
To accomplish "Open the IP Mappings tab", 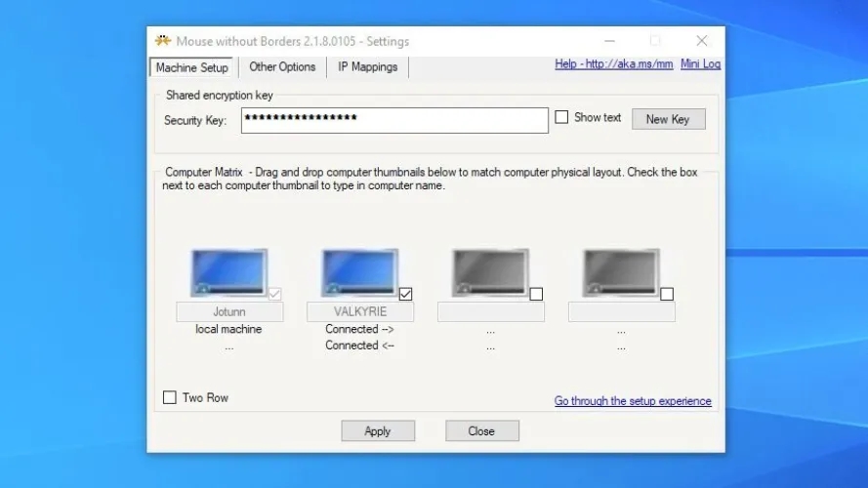I will [367, 67].
